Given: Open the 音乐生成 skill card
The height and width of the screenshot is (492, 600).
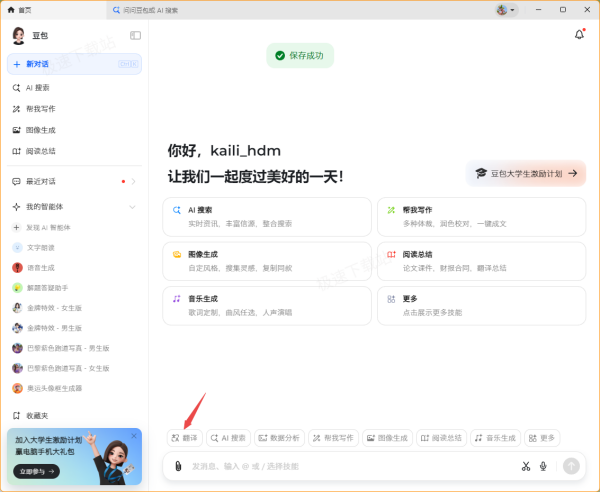Looking at the screenshot, I should pos(267,306).
